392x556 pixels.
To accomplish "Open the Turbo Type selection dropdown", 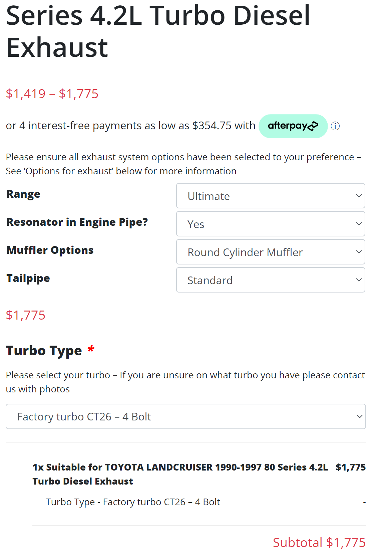I will click(185, 416).
